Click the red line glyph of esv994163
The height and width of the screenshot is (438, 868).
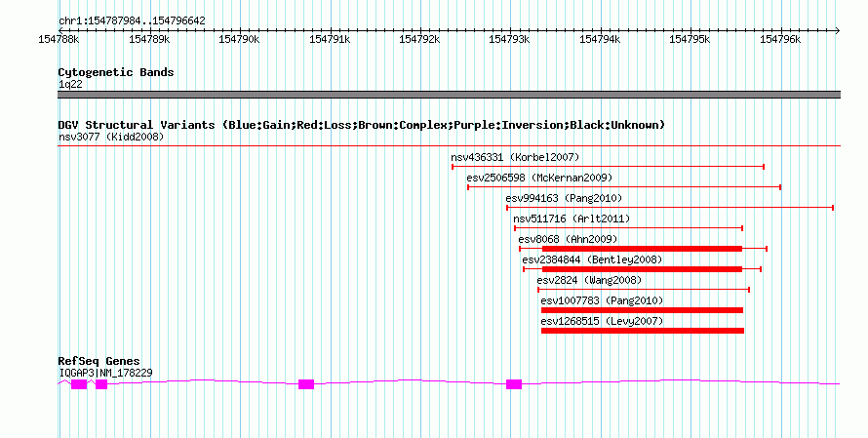click(670, 208)
